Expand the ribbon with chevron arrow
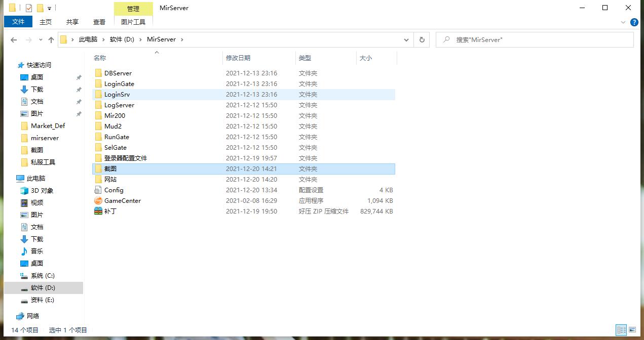Screen dimensions: 644x340 (623, 22)
